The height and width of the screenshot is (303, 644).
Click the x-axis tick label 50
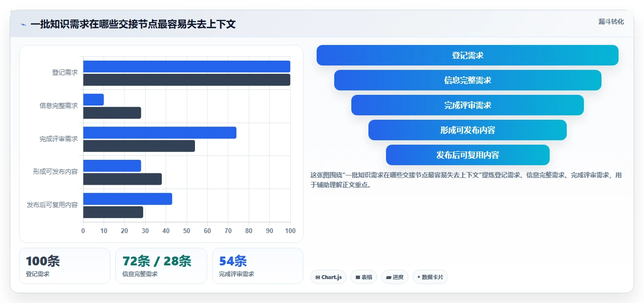tap(187, 231)
